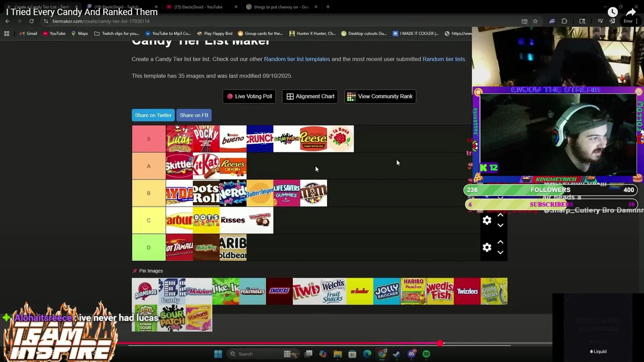Click the Share on Twitter button
644x362 pixels.
pos(153,115)
